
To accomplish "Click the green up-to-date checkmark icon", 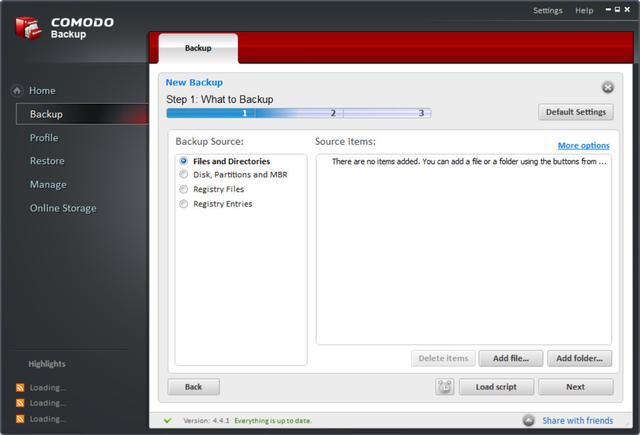I will point(167,421).
